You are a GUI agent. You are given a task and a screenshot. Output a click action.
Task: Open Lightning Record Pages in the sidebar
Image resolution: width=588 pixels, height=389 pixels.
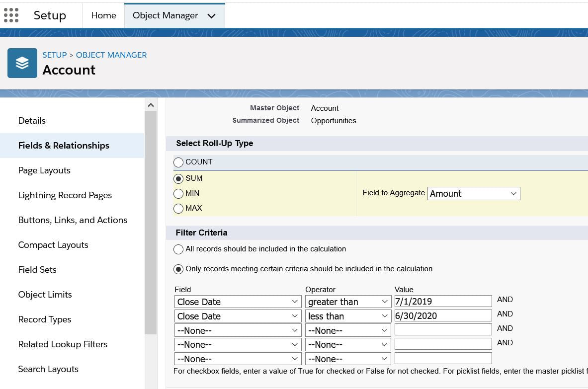click(65, 195)
